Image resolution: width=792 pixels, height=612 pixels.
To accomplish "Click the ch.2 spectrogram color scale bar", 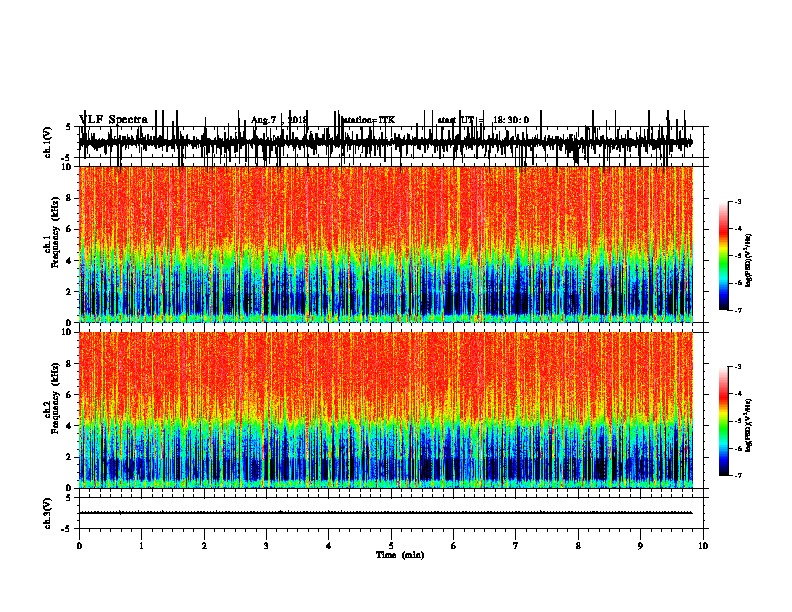I will coord(724,421).
